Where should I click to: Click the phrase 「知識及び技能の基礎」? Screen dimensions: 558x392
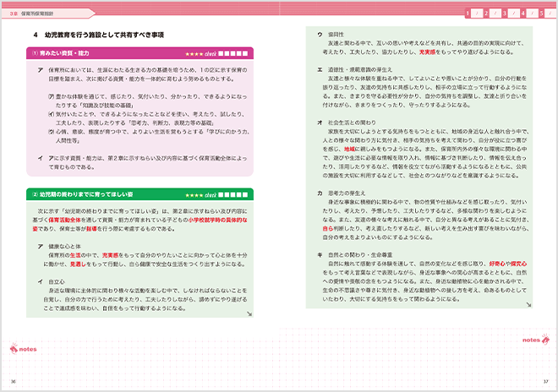tap(107, 106)
